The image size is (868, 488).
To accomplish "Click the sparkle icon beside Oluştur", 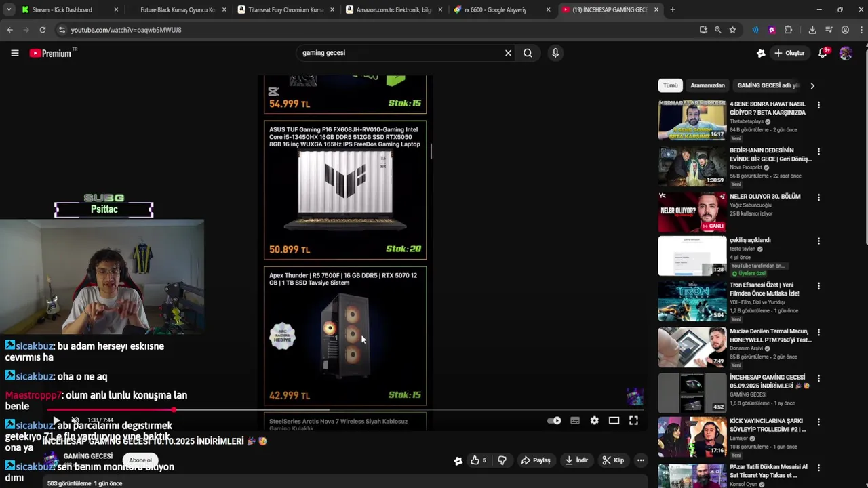I will [761, 53].
